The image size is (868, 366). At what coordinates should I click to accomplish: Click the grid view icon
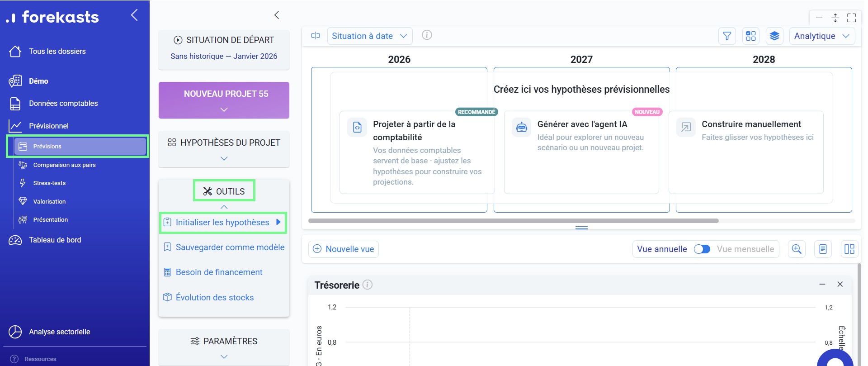tap(751, 36)
